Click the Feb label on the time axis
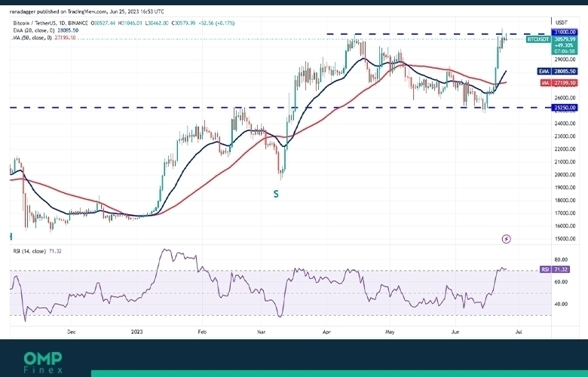 click(202, 332)
